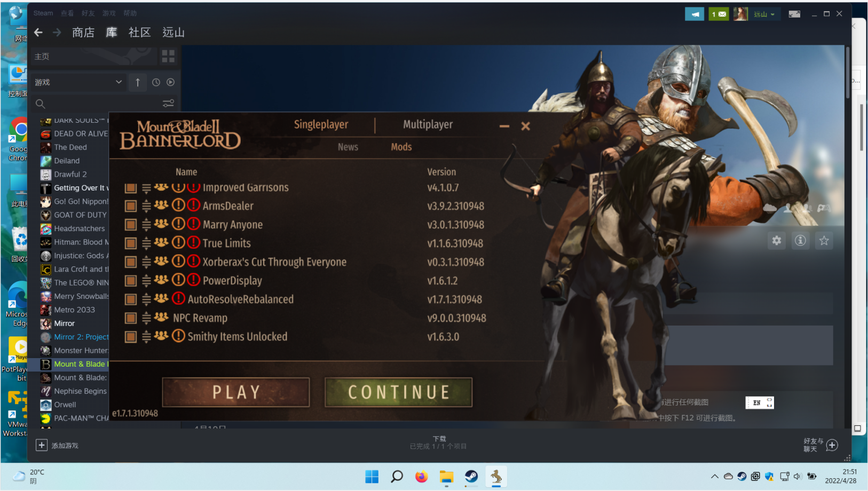Open taskbar search
Screen dimensions: 868x491
pos(397,477)
